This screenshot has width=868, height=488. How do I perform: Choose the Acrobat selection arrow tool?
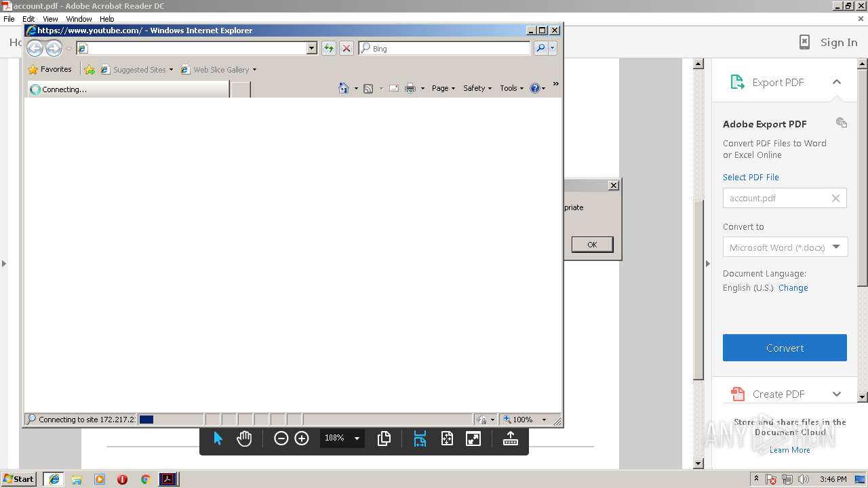pyautogui.click(x=218, y=439)
